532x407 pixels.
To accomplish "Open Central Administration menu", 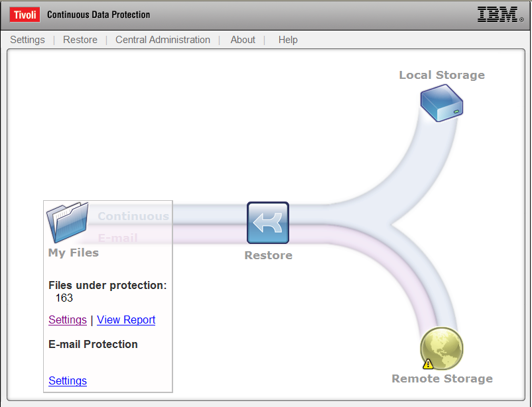I will pyautogui.click(x=163, y=40).
